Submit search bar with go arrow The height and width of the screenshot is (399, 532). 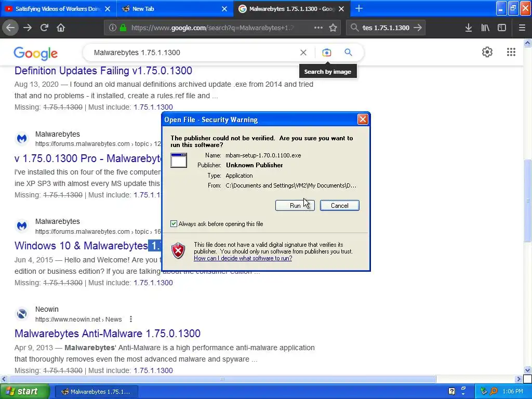(x=418, y=28)
